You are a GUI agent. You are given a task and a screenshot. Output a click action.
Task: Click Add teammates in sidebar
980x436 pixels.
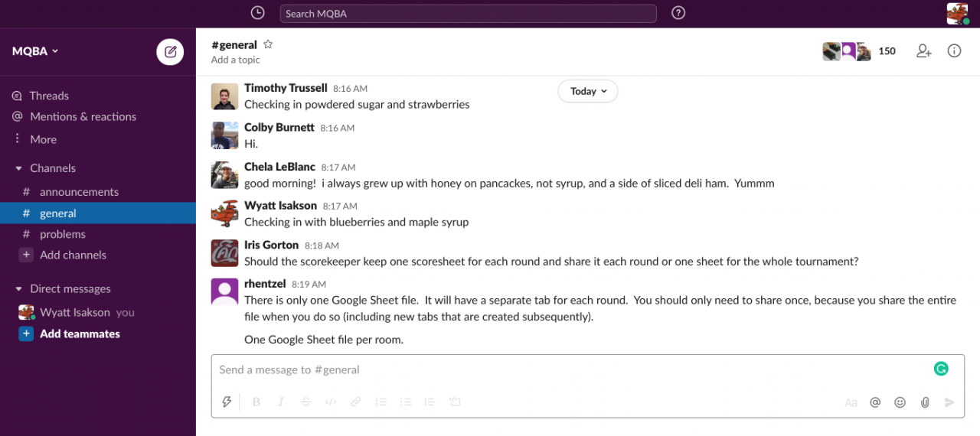pos(80,334)
